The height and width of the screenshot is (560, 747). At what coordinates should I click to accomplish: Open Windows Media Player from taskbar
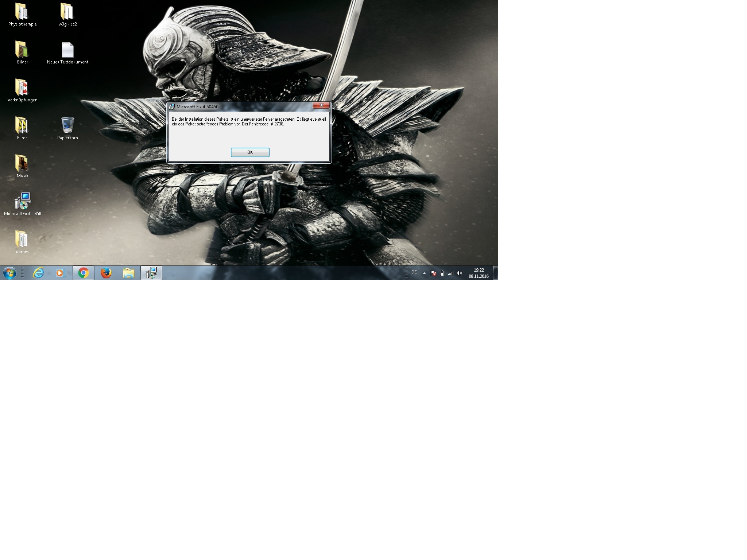point(61,273)
